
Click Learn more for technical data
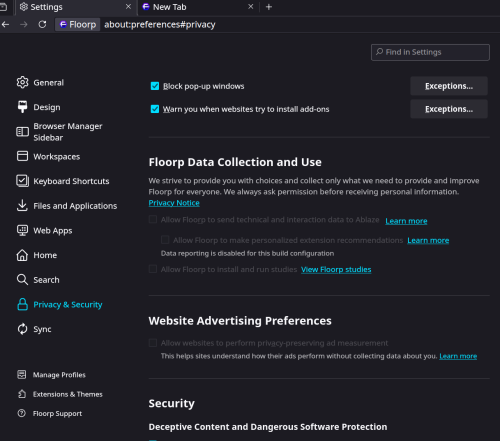click(x=406, y=221)
